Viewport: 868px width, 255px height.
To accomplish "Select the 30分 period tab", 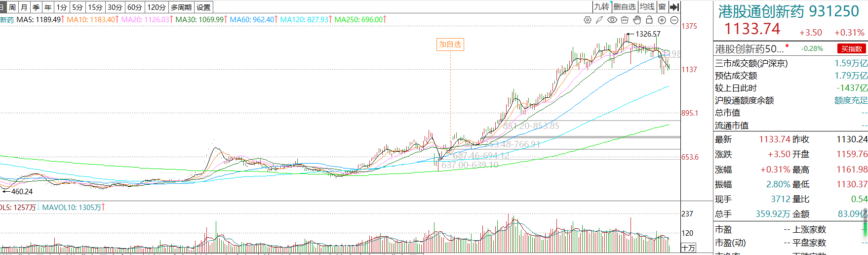I will point(115,7).
